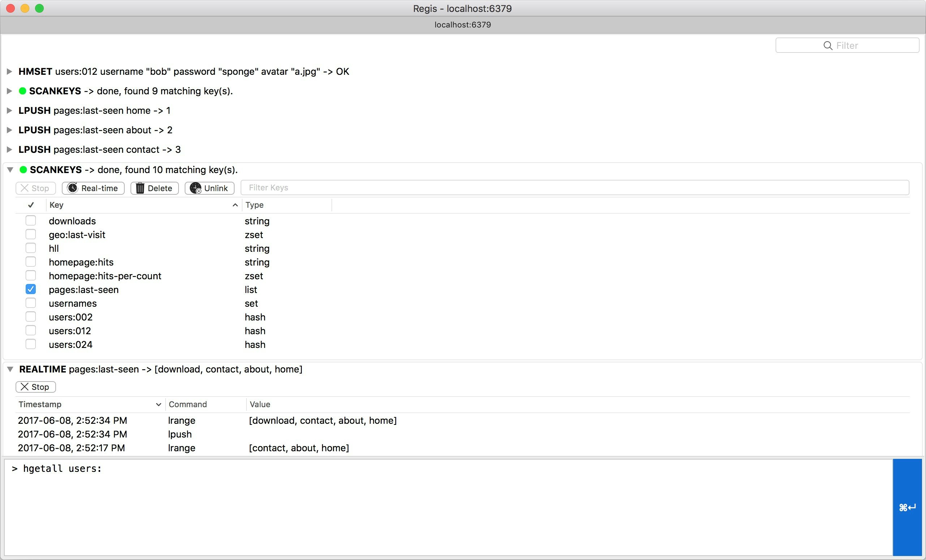The image size is (926, 560).
Task: Click the X icon on realtime Stop button
Action: click(25, 387)
